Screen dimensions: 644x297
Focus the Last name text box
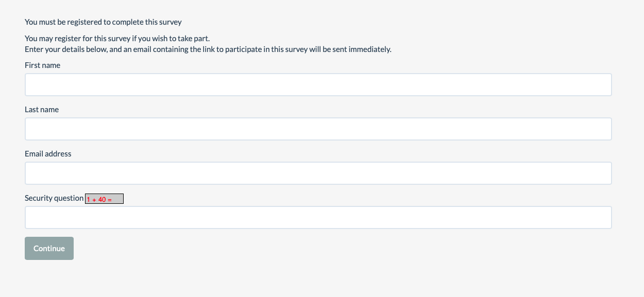pyautogui.click(x=318, y=129)
